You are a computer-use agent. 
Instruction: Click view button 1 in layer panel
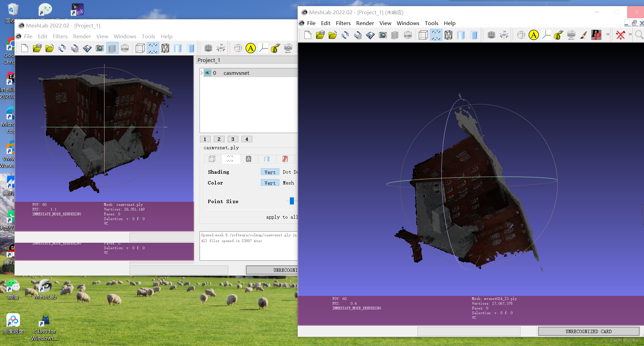click(205, 139)
